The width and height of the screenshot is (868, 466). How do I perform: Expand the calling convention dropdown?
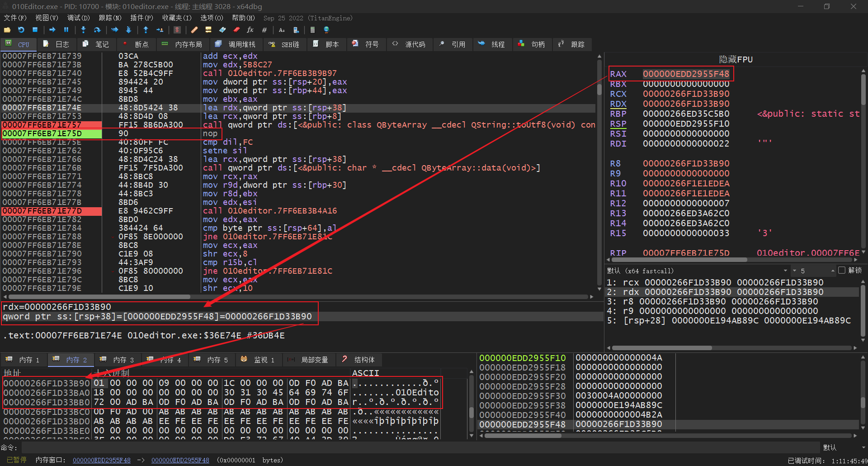click(785, 271)
